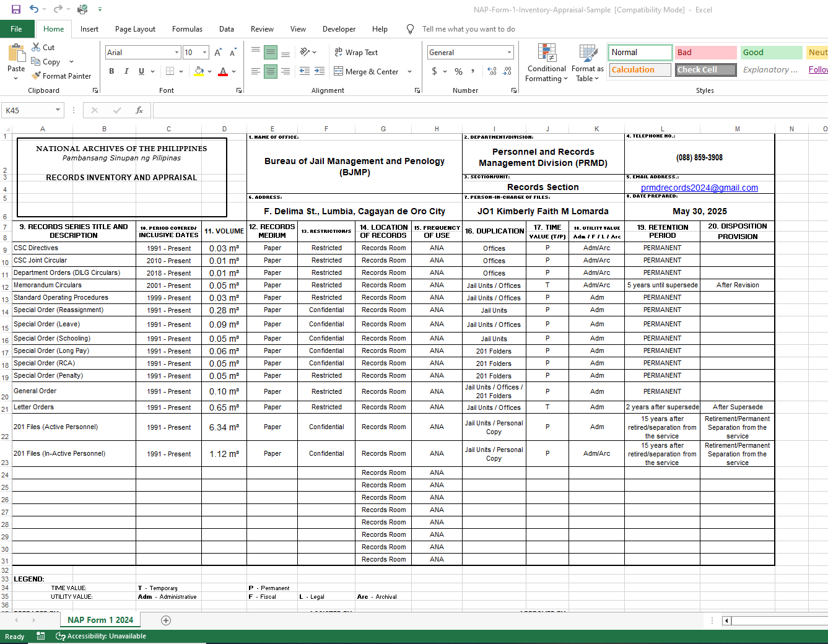
Task: Decrease the cell indent
Action: 305,71
